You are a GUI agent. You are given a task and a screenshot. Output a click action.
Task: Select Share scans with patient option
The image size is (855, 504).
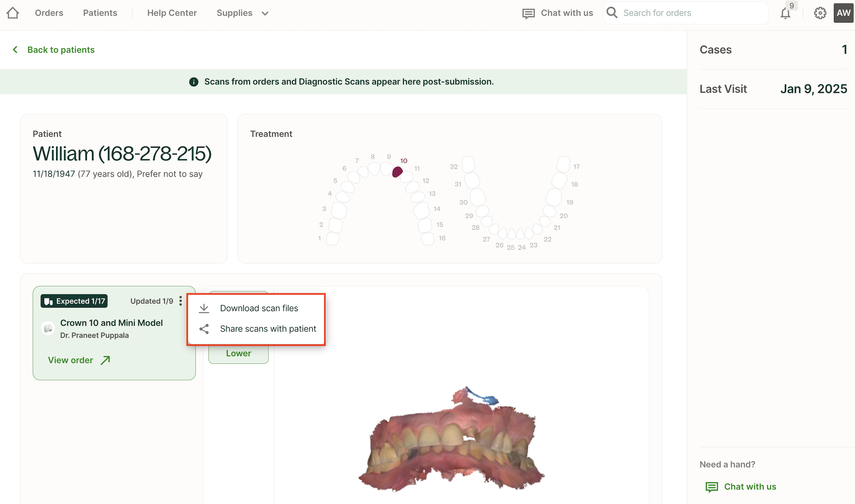point(268,329)
